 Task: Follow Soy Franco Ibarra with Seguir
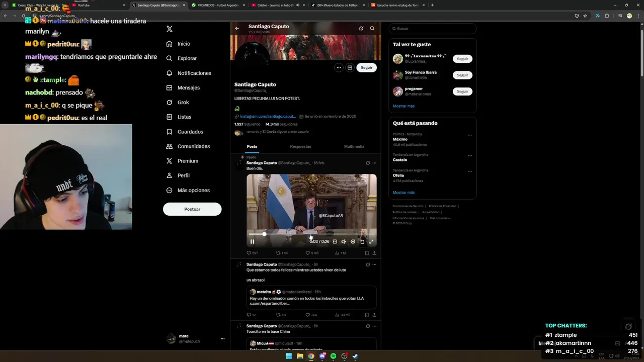click(462, 75)
